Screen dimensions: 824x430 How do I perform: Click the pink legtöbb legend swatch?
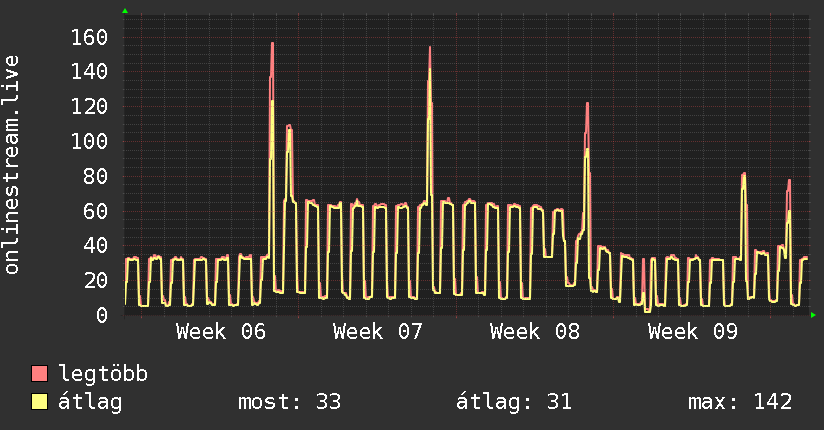[x=39, y=373]
